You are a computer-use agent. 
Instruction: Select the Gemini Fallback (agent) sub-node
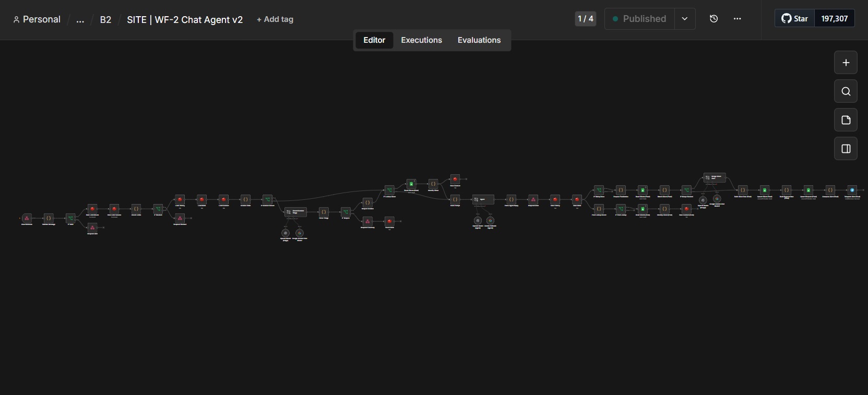pyautogui.click(x=490, y=220)
